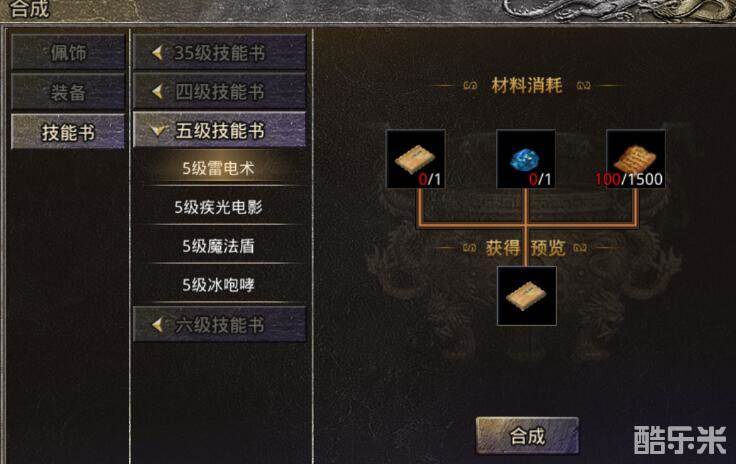736x464 pixels.
Task: Click arrow icon beside 四级技能书
Action: (158, 91)
